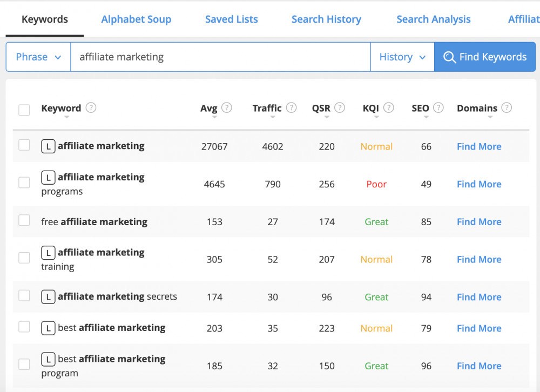Image resolution: width=540 pixels, height=392 pixels.
Task: Click Find More for best affiliate marketing
Action: point(479,328)
